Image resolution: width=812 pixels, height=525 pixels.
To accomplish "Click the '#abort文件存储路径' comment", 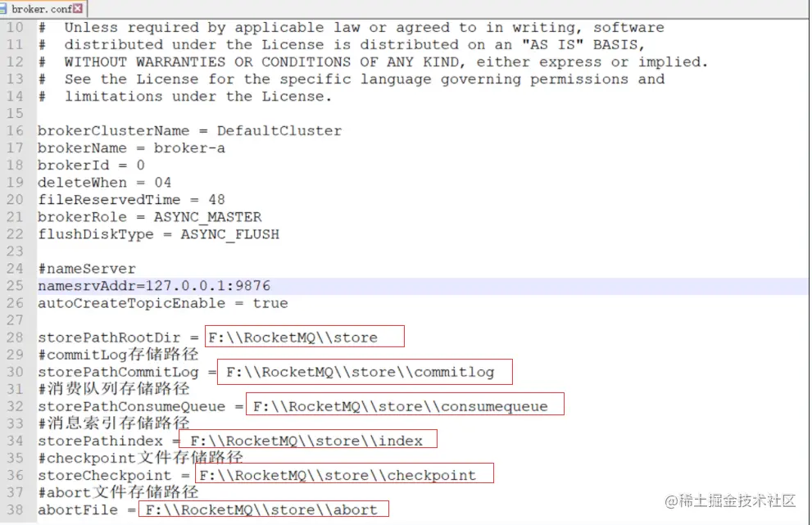I will (118, 492).
